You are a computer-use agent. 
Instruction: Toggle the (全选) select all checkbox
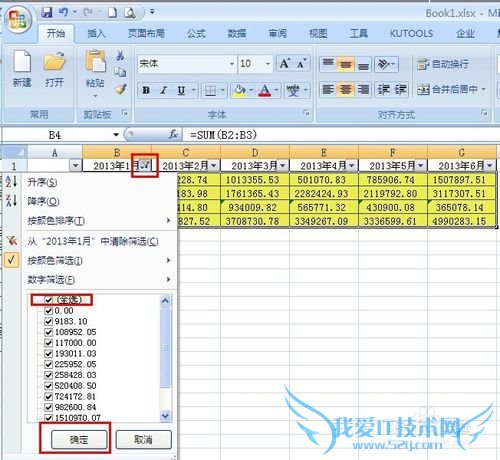pyautogui.click(x=49, y=300)
